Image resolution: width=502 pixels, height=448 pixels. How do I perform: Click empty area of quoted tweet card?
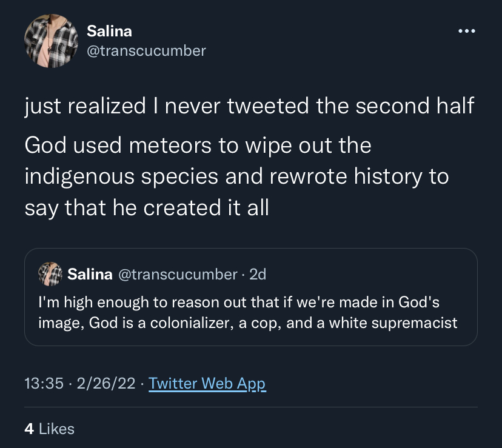point(368,275)
